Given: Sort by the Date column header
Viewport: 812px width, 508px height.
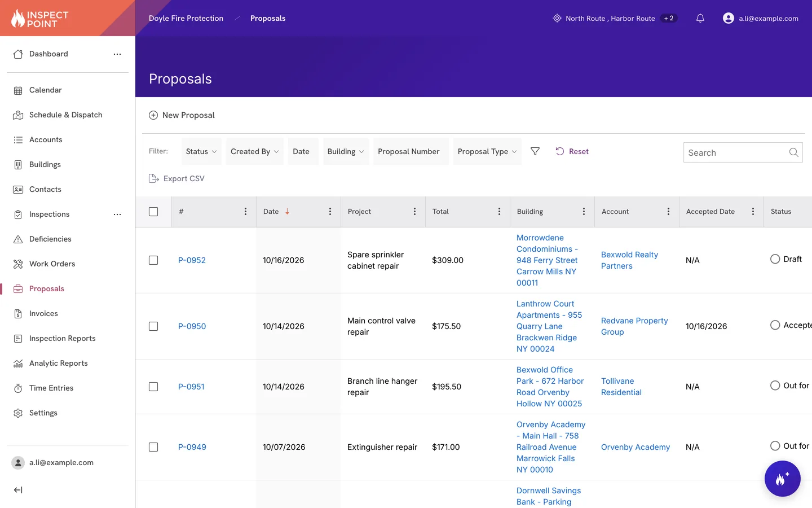Looking at the screenshot, I should coord(276,212).
